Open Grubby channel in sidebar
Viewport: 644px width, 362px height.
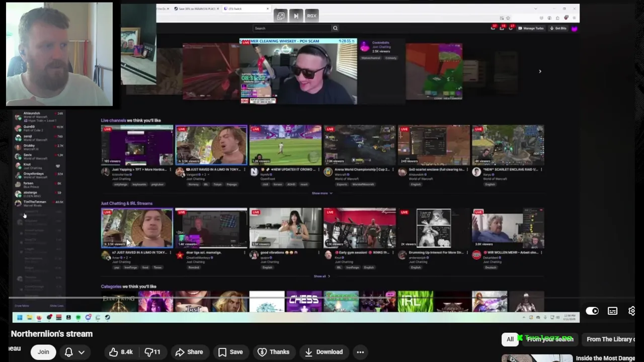tap(39, 147)
